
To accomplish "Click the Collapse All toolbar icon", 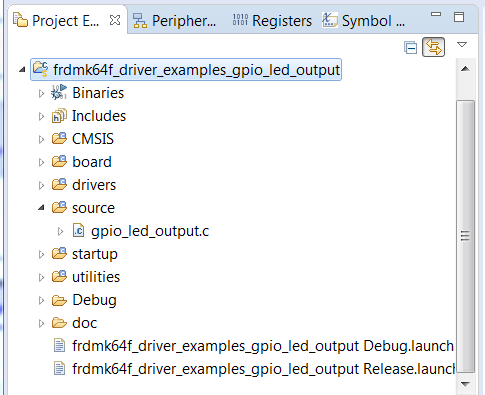I will tap(410, 48).
